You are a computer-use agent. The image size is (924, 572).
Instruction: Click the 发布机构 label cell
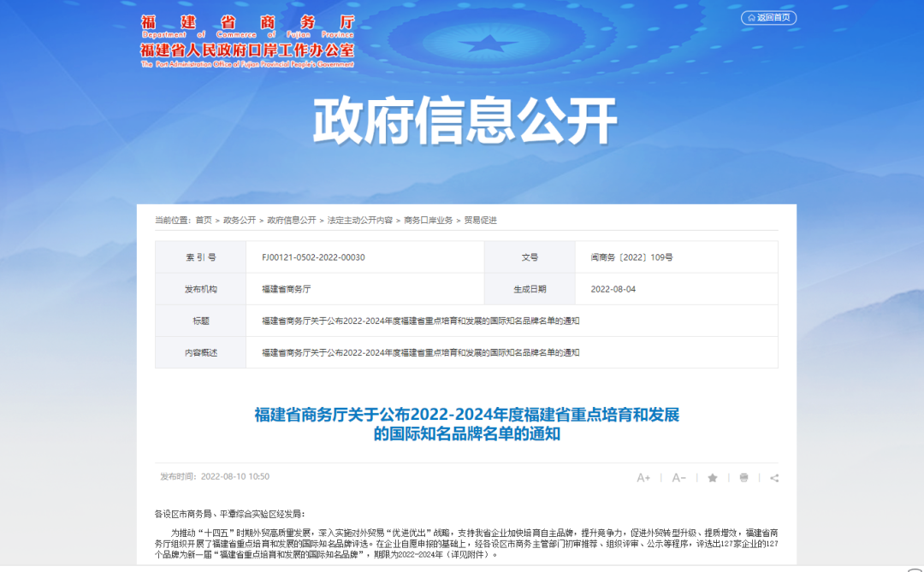point(201,289)
